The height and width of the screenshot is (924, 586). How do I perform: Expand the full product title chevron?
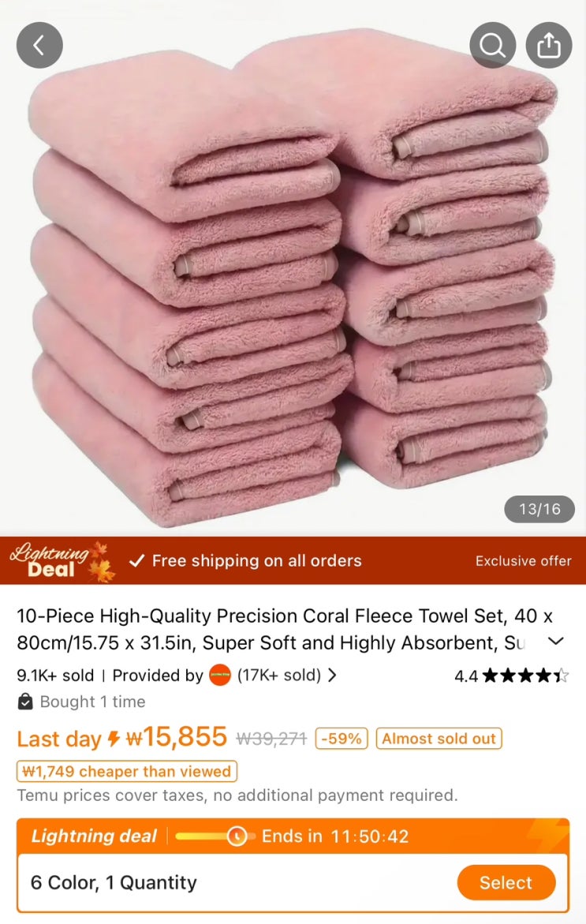coord(556,642)
